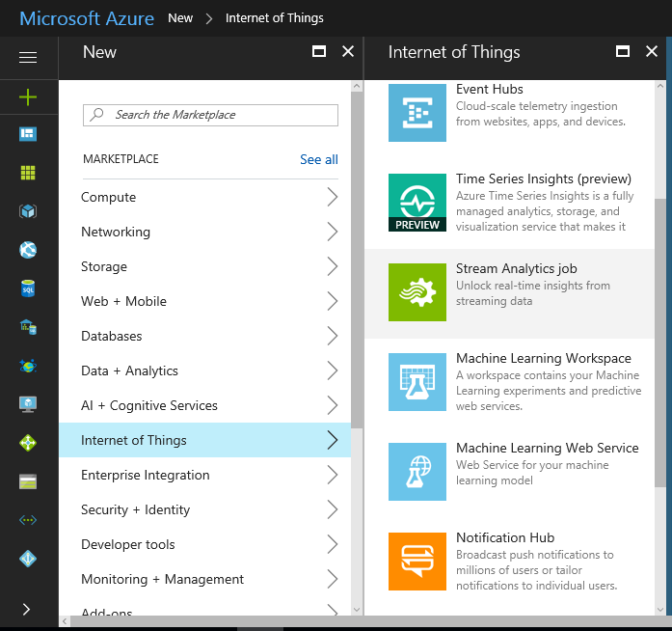Expand AI + Cognitive Services chevron
This screenshot has width=672, height=631.
click(x=333, y=405)
